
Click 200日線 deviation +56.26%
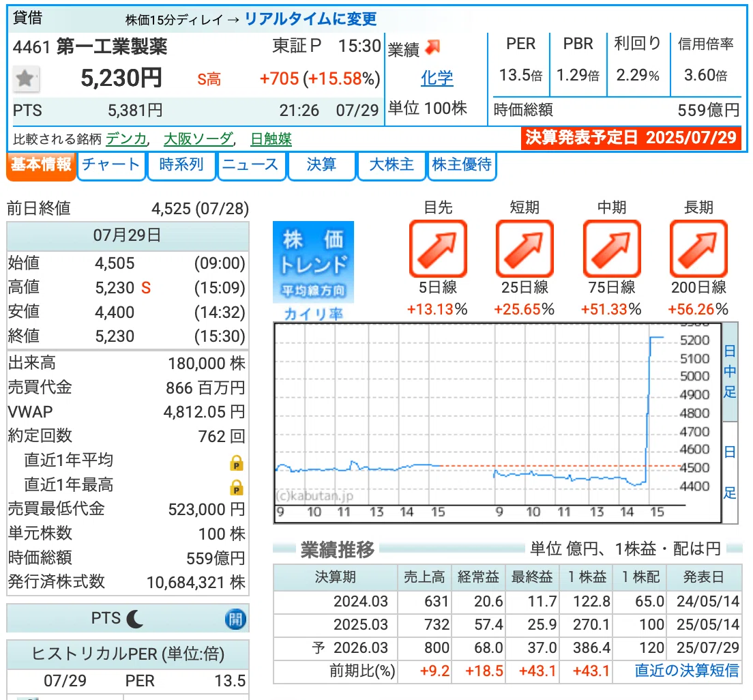pyautogui.click(x=698, y=309)
